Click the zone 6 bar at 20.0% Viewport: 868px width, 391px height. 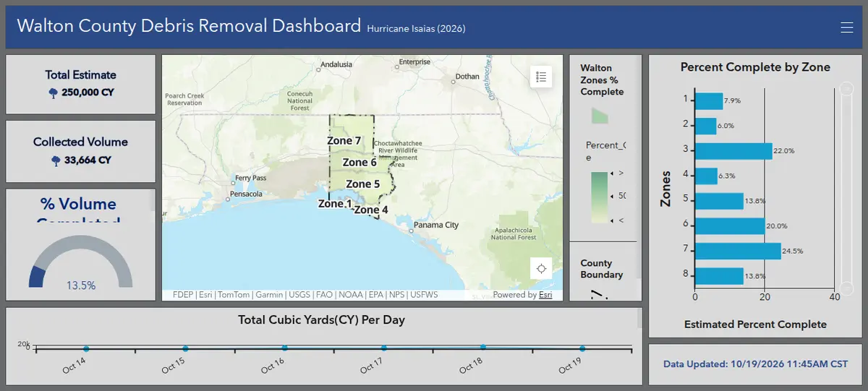pyautogui.click(x=730, y=225)
